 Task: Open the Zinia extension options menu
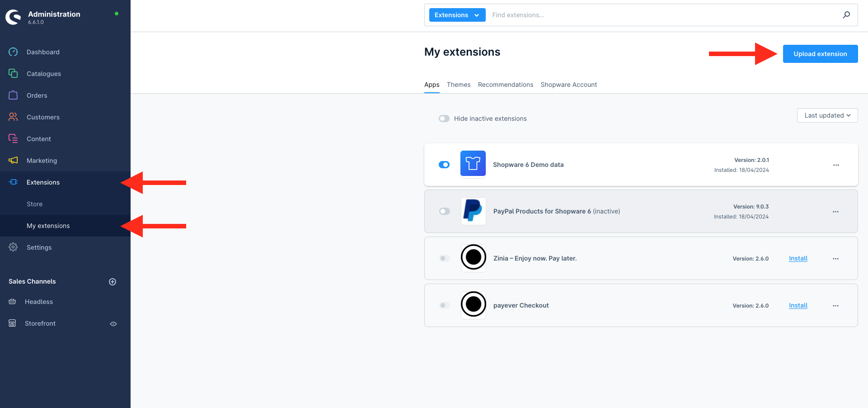point(835,259)
